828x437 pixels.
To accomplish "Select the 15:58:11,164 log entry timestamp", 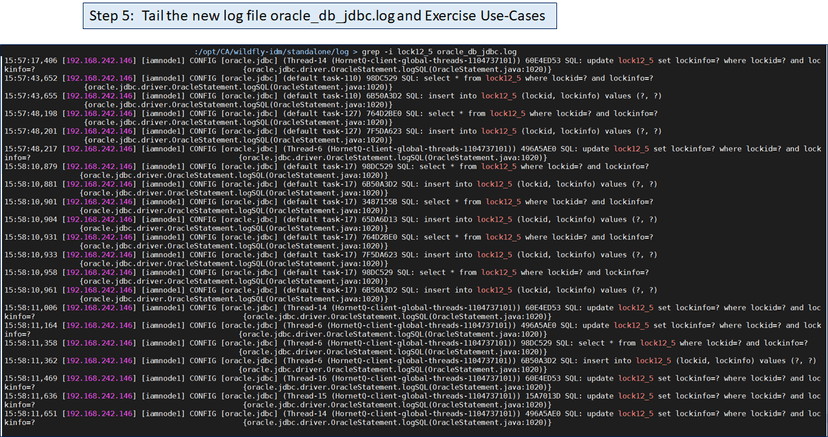I will (x=29, y=324).
